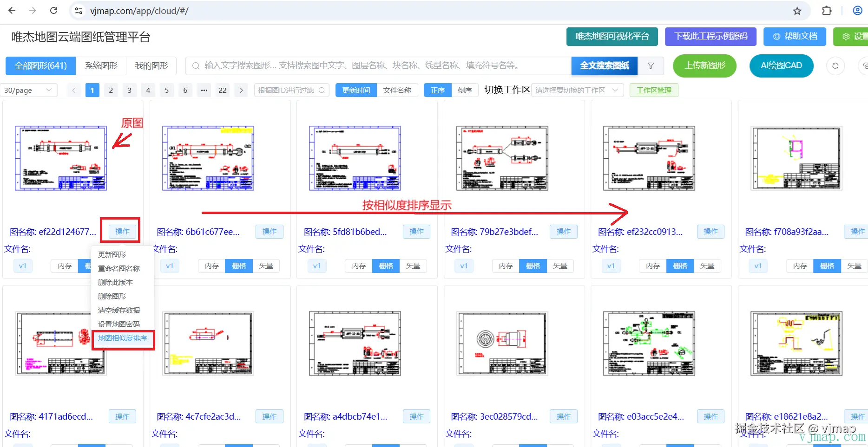
Task: Select the 系统图形 tab
Action: click(101, 66)
